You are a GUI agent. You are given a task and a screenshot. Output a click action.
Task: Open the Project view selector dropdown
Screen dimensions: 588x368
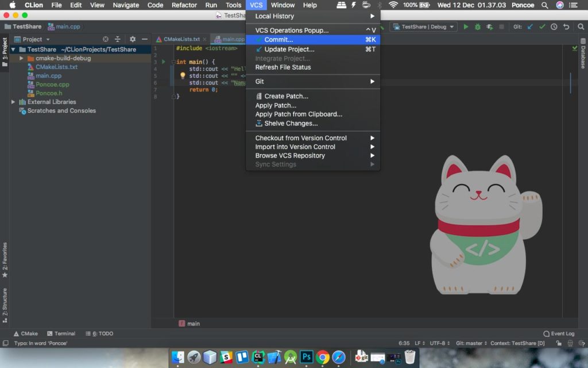pos(32,39)
